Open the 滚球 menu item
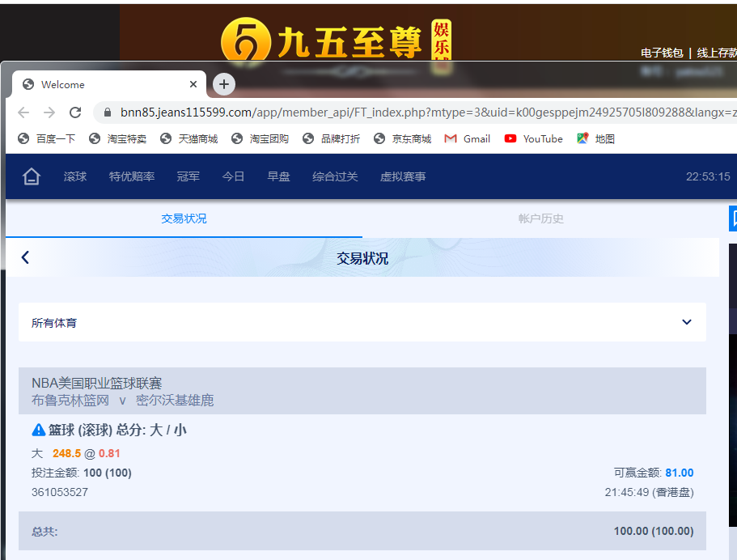 [75, 176]
